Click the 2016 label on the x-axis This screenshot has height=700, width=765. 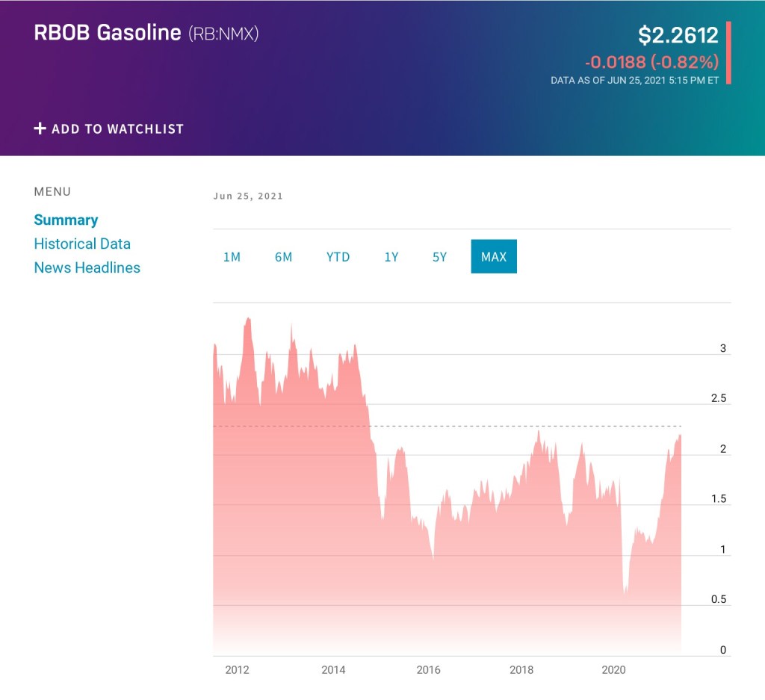428,670
